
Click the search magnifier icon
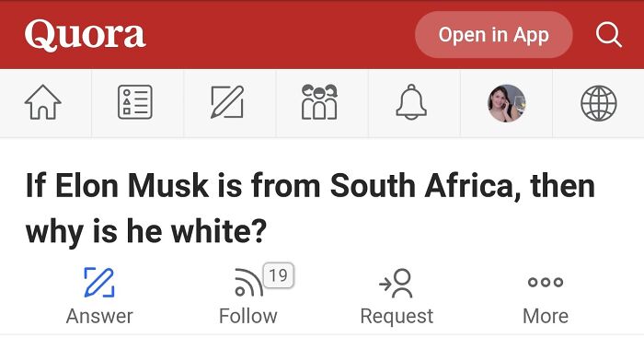609,35
